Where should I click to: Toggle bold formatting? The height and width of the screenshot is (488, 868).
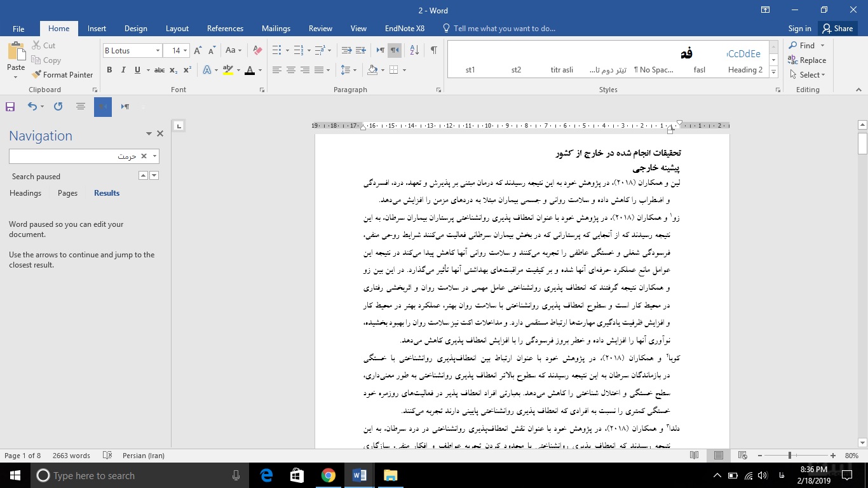(x=109, y=70)
